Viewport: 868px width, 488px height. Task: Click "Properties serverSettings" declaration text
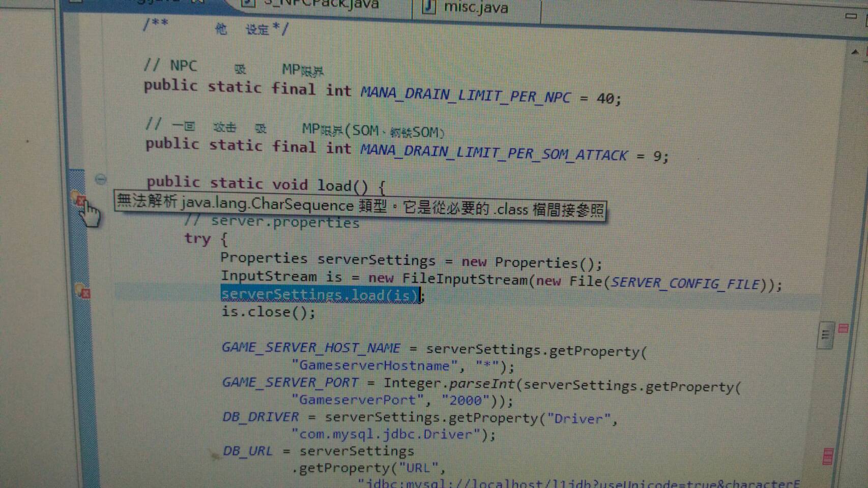click(x=328, y=260)
